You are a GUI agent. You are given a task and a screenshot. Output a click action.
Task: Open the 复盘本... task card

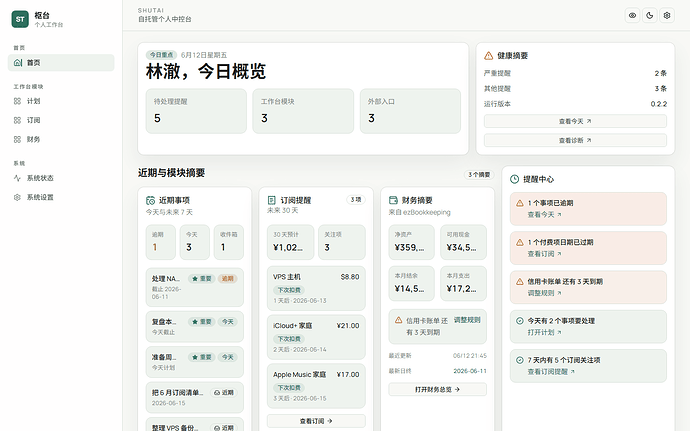point(195,327)
